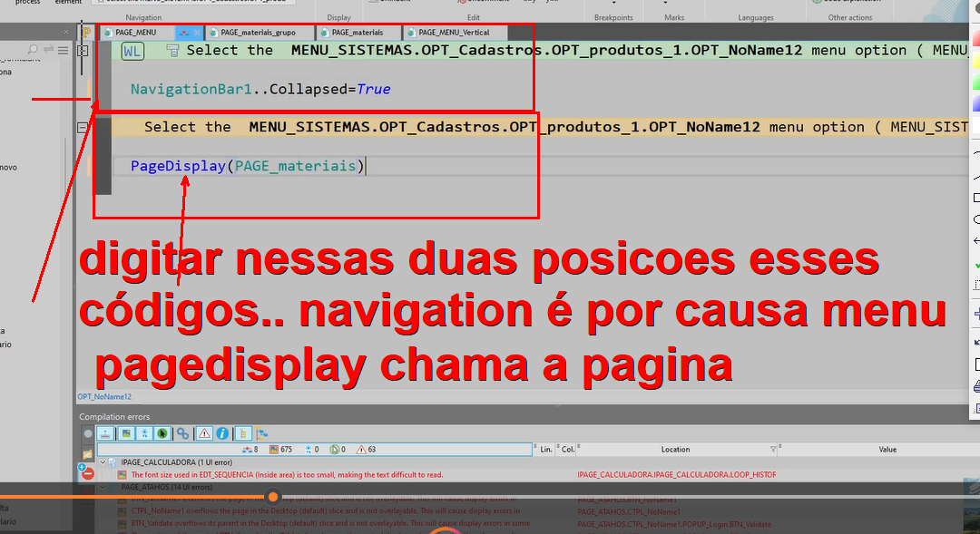Select the IPAGE_CALCULADORA (1 UI error) row
980x534 pixels.
pos(177,462)
